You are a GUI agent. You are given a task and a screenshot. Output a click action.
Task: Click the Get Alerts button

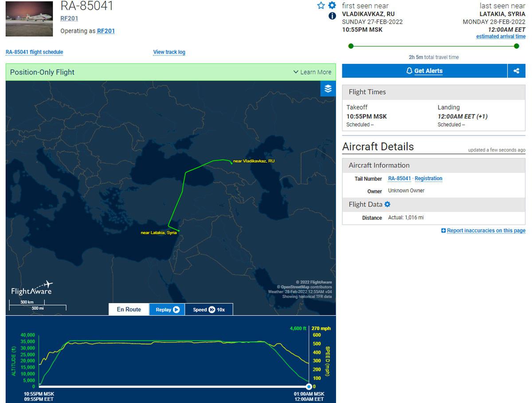coord(425,71)
